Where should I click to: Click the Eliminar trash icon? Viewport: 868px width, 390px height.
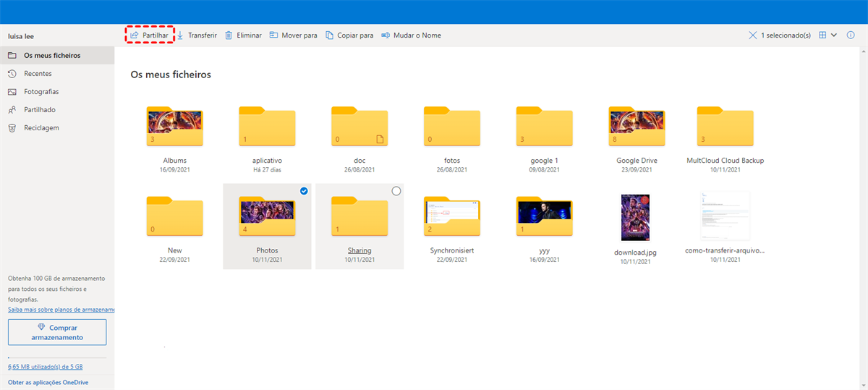[229, 35]
